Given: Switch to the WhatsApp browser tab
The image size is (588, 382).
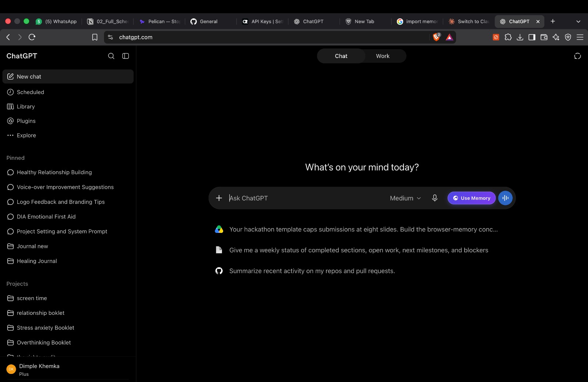Looking at the screenshot, I should coord(56,21).
